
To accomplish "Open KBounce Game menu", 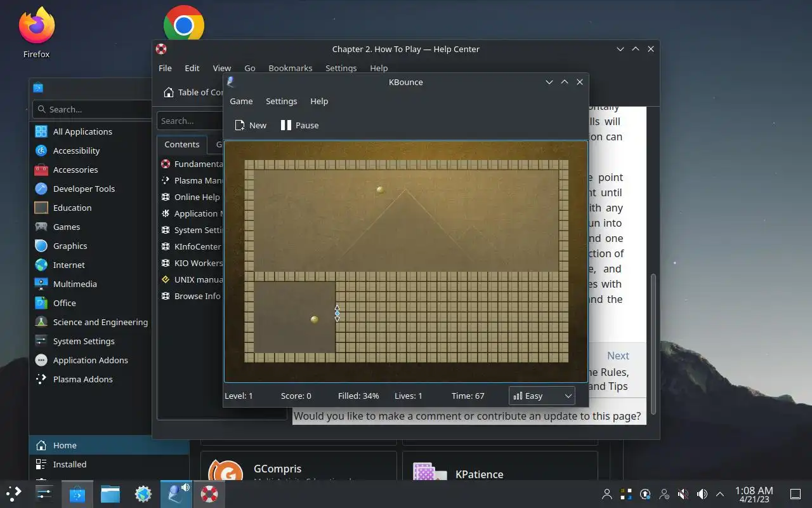I will tap(241, 101).
